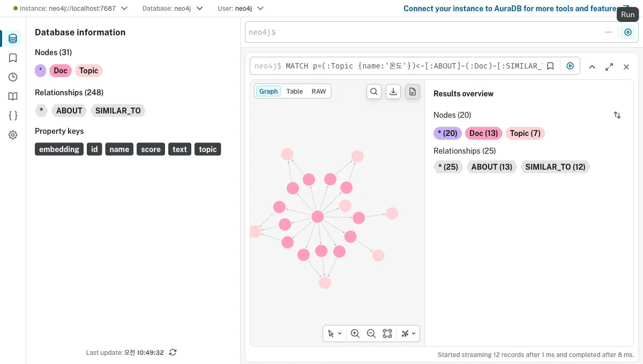Viewport: 643px width, 364px height.
Task: Click the Last update timestamp text
Action: pos(125,352)
